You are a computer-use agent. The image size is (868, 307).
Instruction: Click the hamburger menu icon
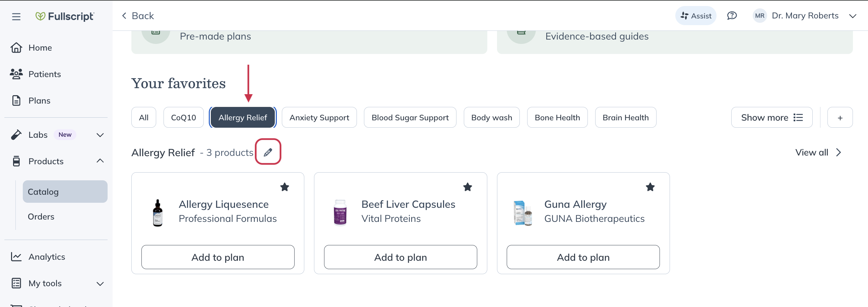(x=16, y=16)
